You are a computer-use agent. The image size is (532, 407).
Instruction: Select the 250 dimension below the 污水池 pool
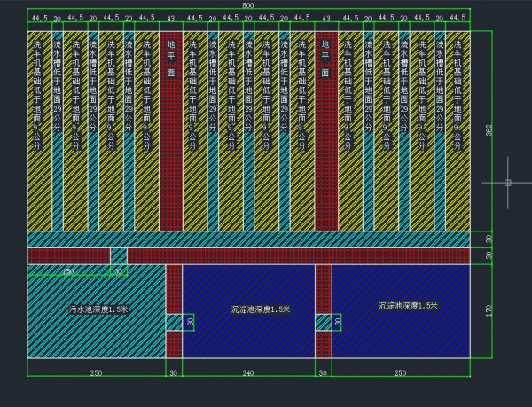(96, 373)
